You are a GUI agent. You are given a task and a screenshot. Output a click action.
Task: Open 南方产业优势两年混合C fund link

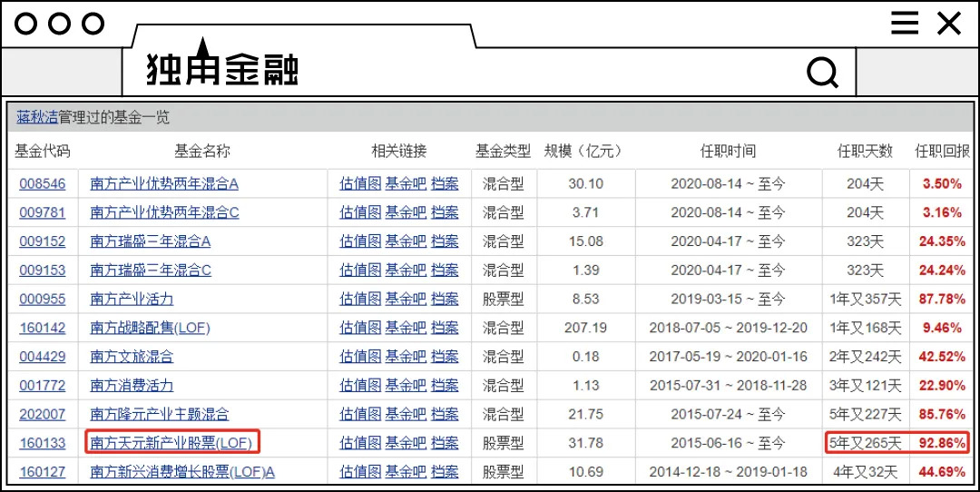(x=164, y=212)
